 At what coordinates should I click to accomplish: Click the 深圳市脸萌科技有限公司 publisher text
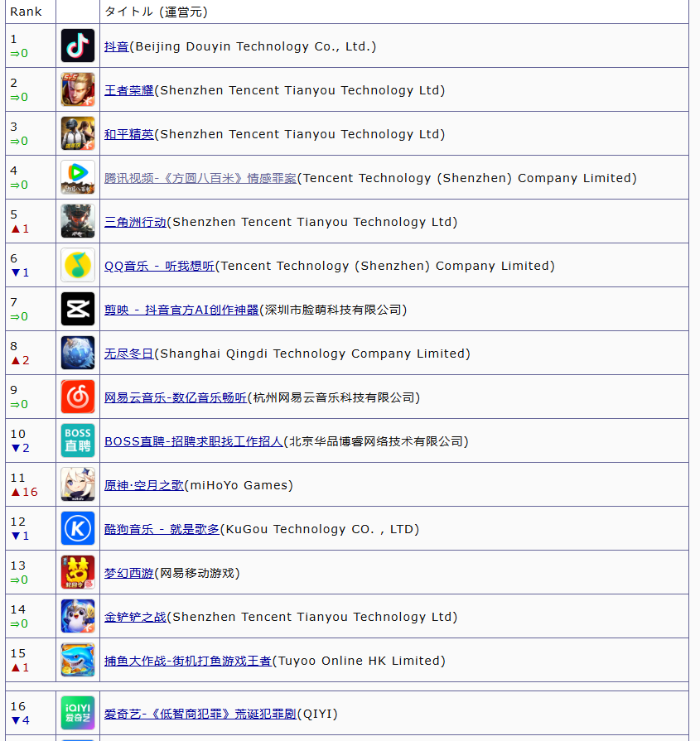tap(333, 310)
